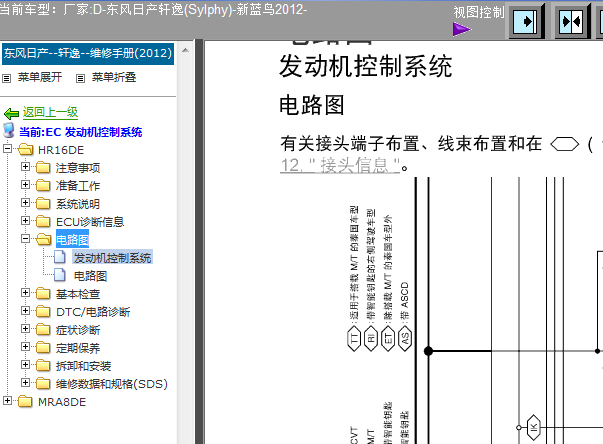The image size is (603, 444).
Task: Open the 发动机控制系统 document in tree
Action: pos(112,258)
